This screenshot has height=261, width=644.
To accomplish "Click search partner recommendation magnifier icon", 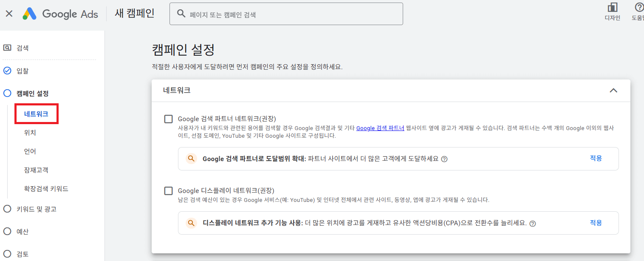I will [191, 159].
